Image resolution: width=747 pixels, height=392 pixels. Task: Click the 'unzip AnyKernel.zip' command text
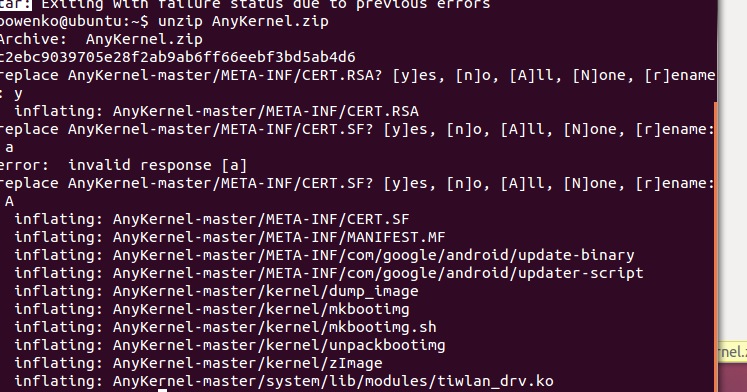[243, 21]
